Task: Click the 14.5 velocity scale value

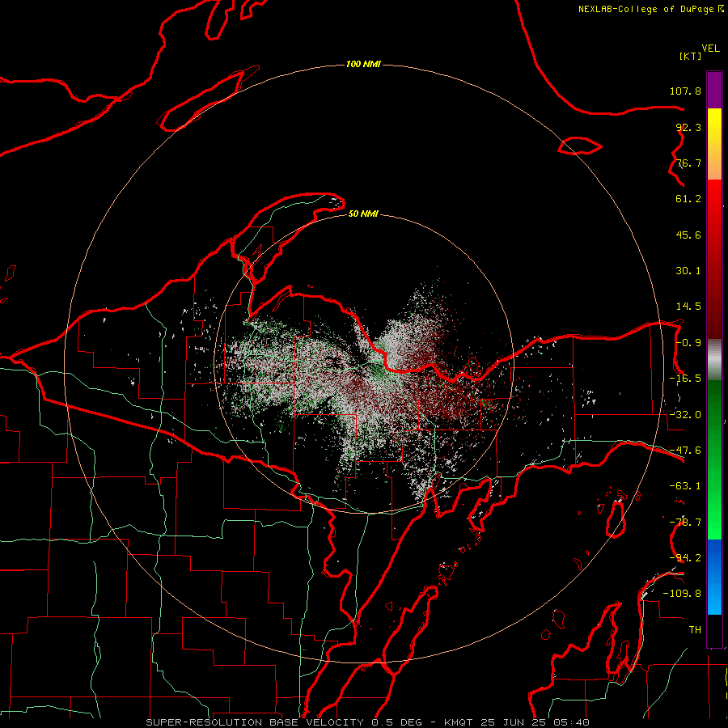Action: pyautogui.click(x=688, y=307)
